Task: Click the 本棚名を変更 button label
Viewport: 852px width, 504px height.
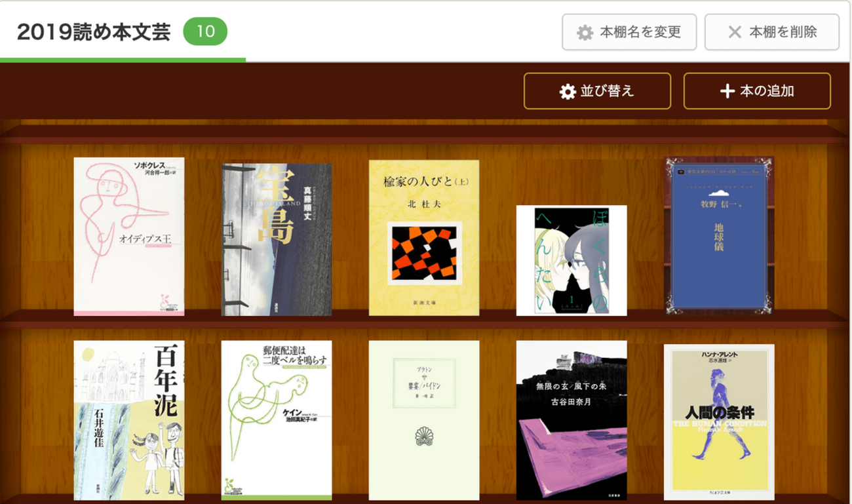Action: [x=640, y=31]
